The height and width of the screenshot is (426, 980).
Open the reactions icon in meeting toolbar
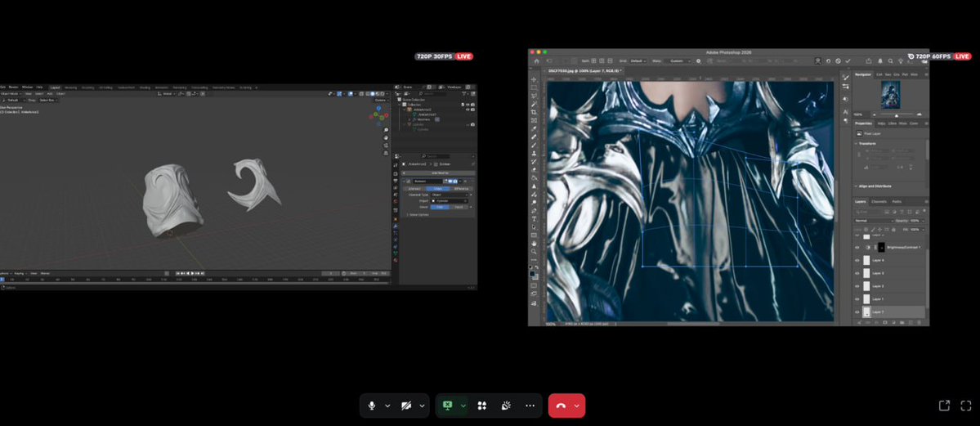(506, 406)
